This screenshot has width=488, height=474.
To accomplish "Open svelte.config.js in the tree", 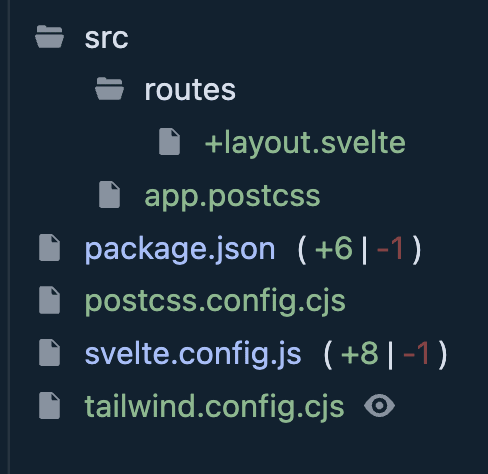I will coord(193,354).
